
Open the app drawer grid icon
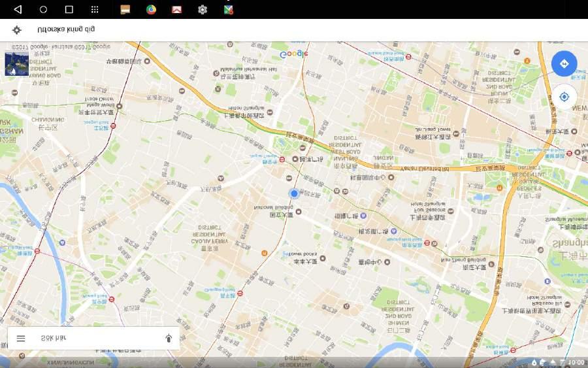95,9
